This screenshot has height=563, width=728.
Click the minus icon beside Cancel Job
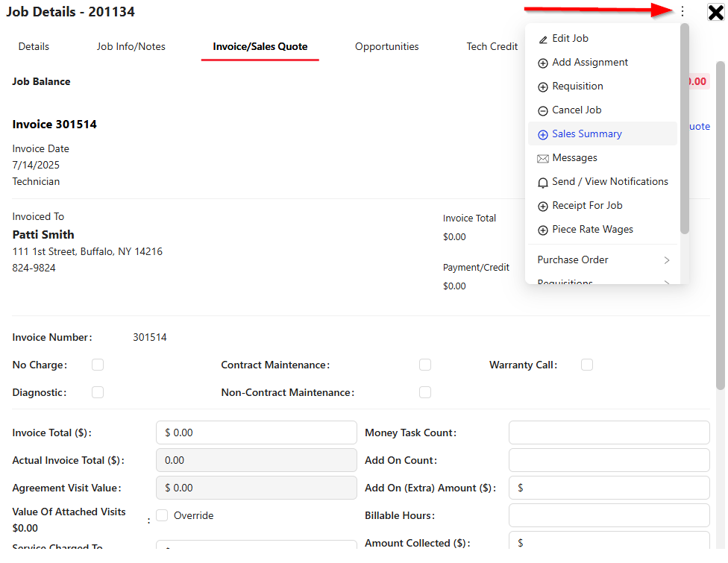coord(543,111)
